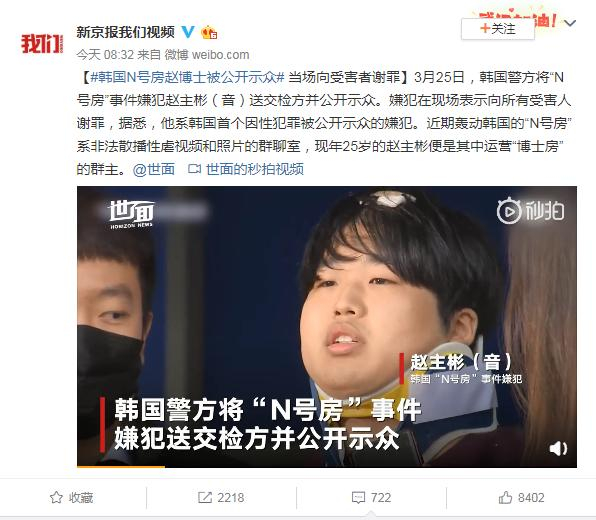596x520 pixels.
Task: Click the 世面 watermark logo on video
Action: pos(132,214)
